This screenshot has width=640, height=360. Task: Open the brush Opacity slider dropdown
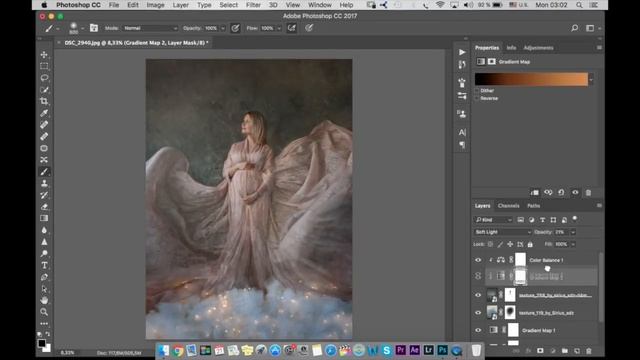(223, 29)
